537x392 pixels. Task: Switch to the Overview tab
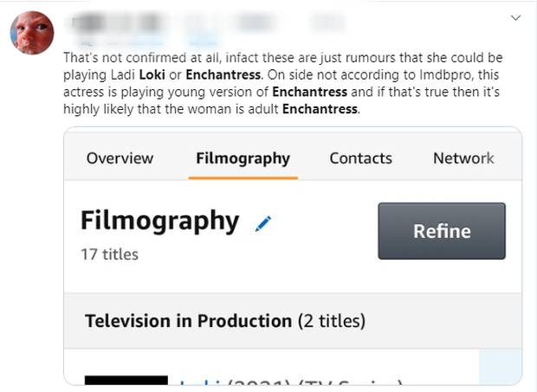[x=120, y=158]
